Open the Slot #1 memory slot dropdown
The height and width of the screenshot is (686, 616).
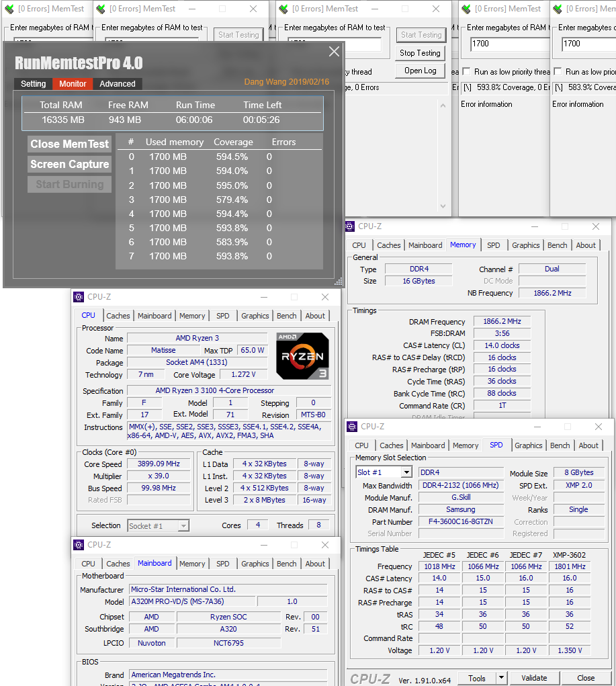click(x=406, y=472)
